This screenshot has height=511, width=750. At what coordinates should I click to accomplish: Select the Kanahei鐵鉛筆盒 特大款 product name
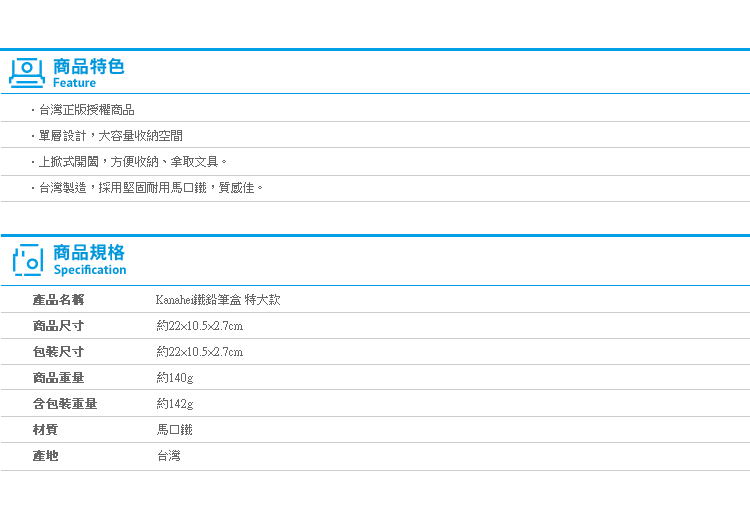218,300
